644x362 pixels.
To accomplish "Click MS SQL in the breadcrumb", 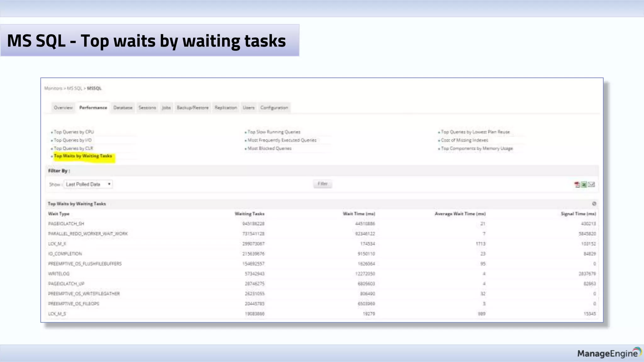I will point(75,88).
